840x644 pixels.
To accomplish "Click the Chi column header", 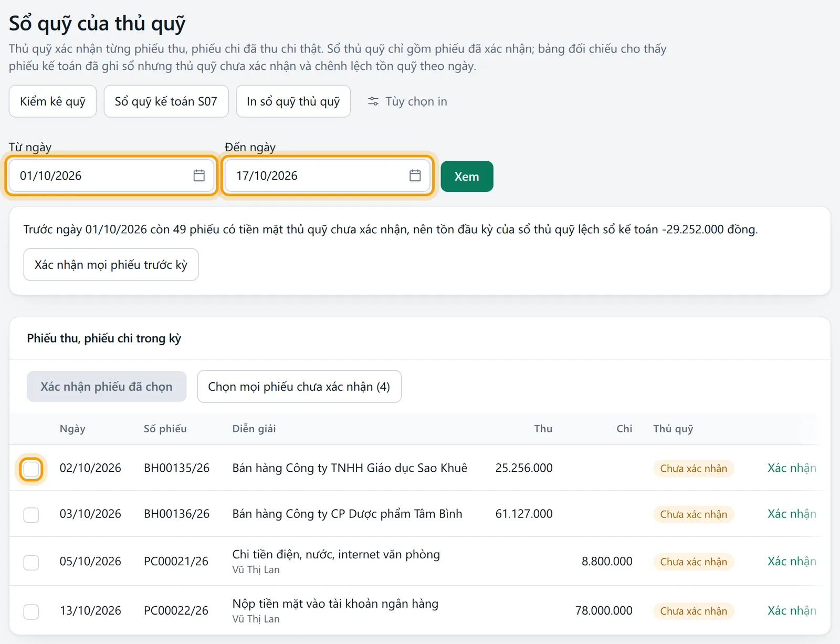I will 624,429.
